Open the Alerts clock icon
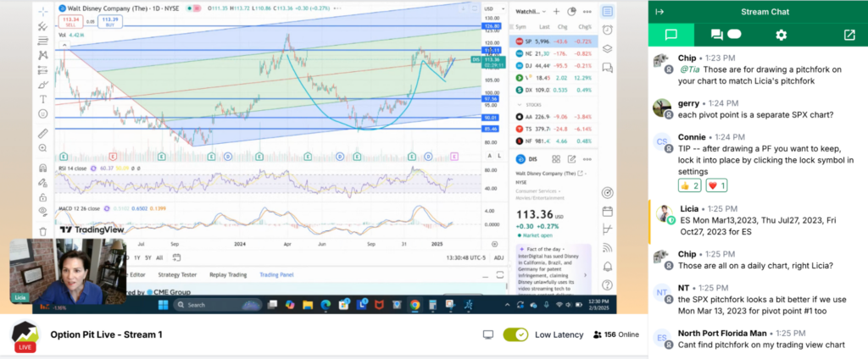The width and height of the screenshot is (868, 359). point(607,30)
